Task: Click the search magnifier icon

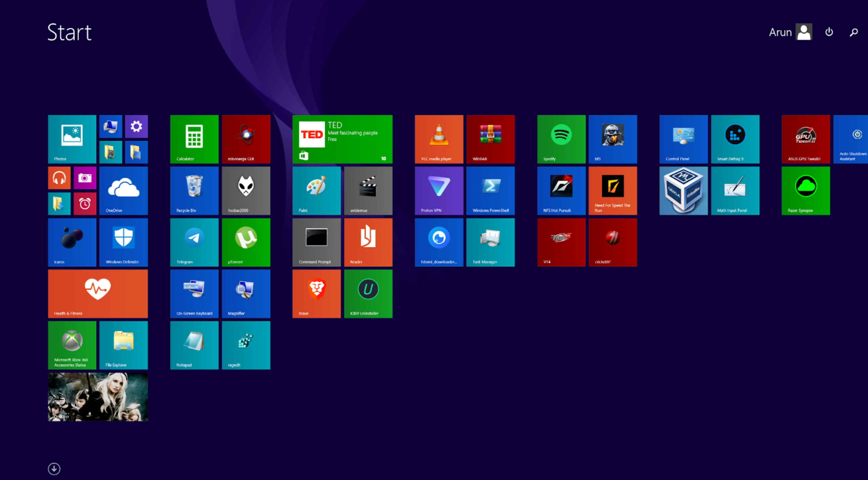Action: pyautogui.click(x=854, y=32)
